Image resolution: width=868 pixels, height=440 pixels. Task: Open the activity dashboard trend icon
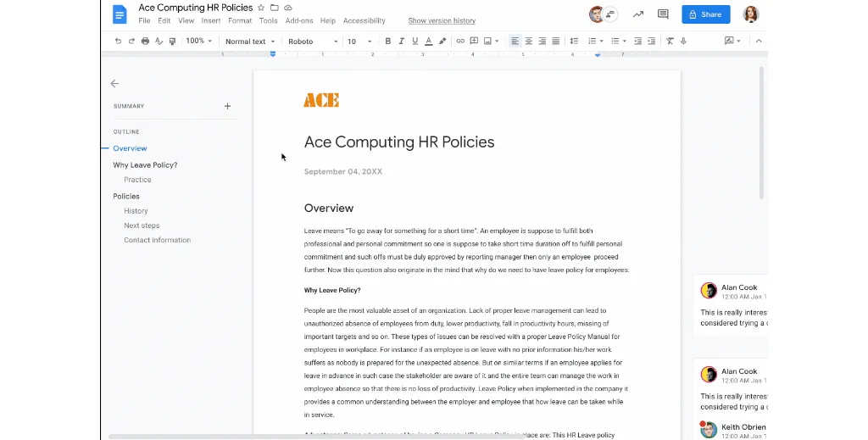coord(638,14)
